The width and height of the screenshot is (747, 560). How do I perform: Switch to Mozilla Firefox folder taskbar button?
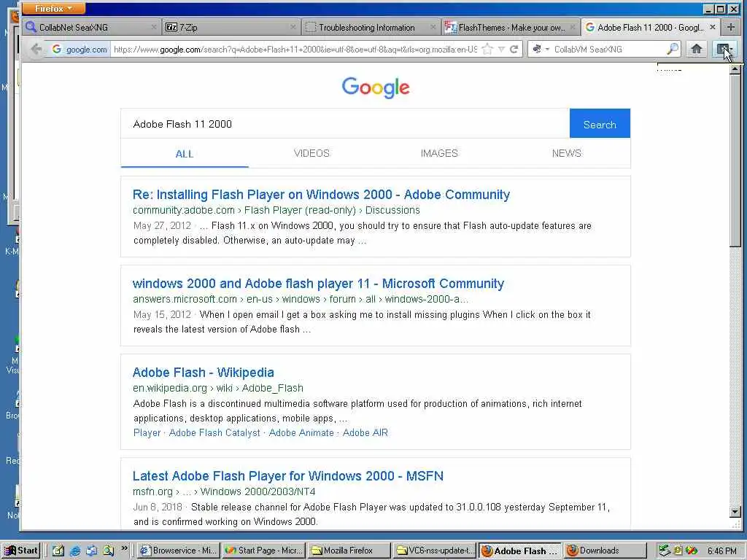(349, 551)
